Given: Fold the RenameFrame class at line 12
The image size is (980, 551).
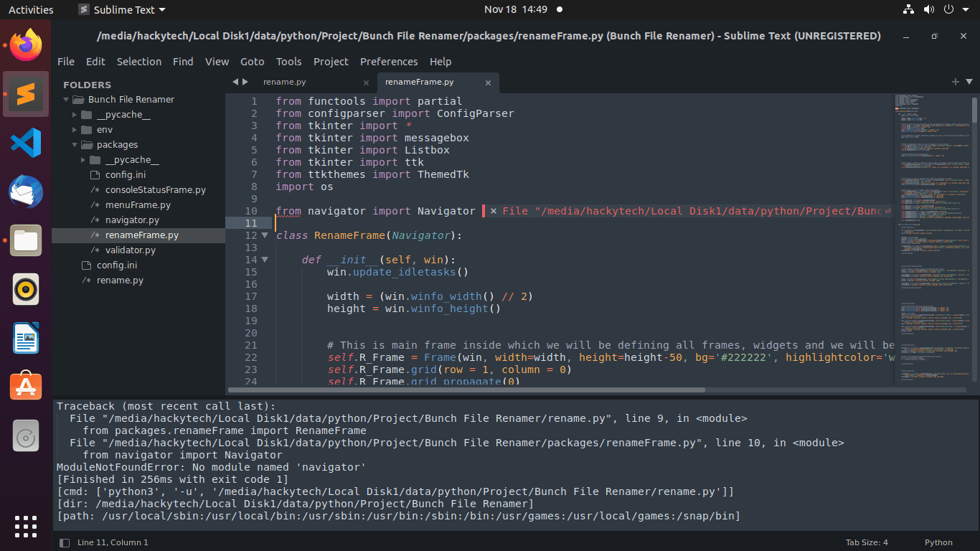Looking at the screenshot, I should click(x=264, y=235).
